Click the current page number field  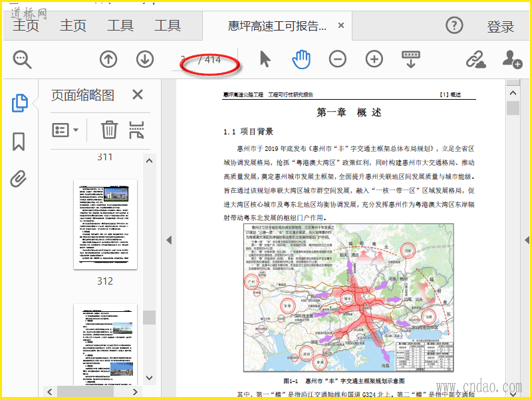184,60
